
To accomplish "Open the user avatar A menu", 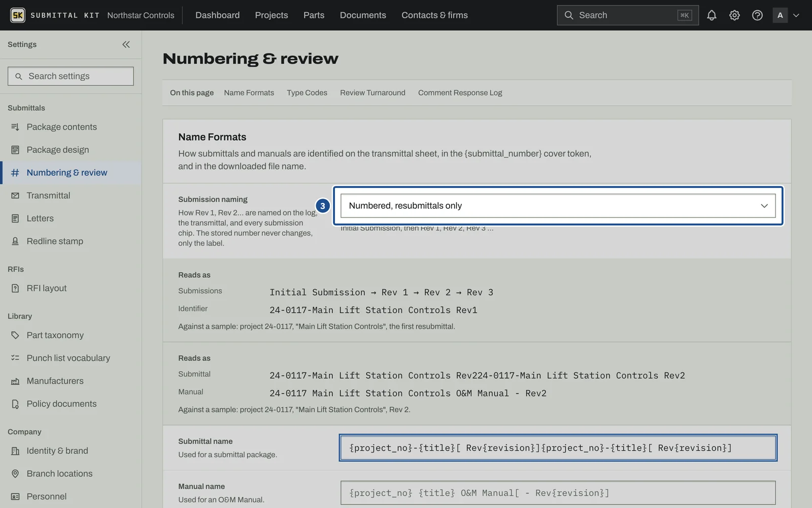I will coord(780,15).
